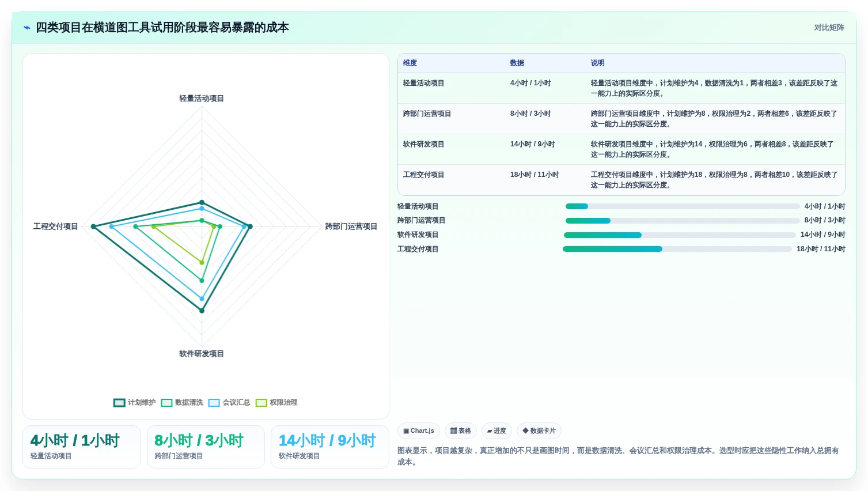Click the 轻量活动项目 description cell
868x491 pixels.
tap(715, 88)
